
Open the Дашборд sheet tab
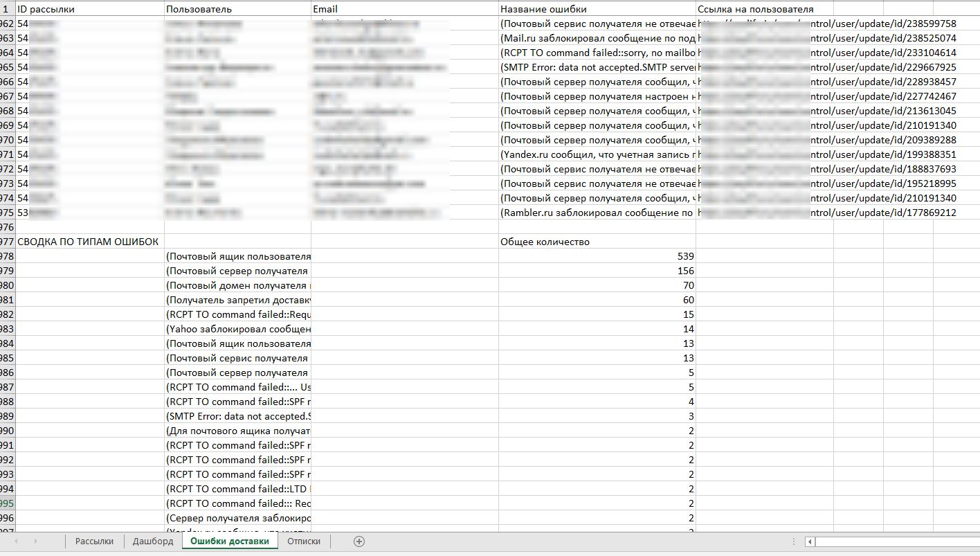[153, 541]
